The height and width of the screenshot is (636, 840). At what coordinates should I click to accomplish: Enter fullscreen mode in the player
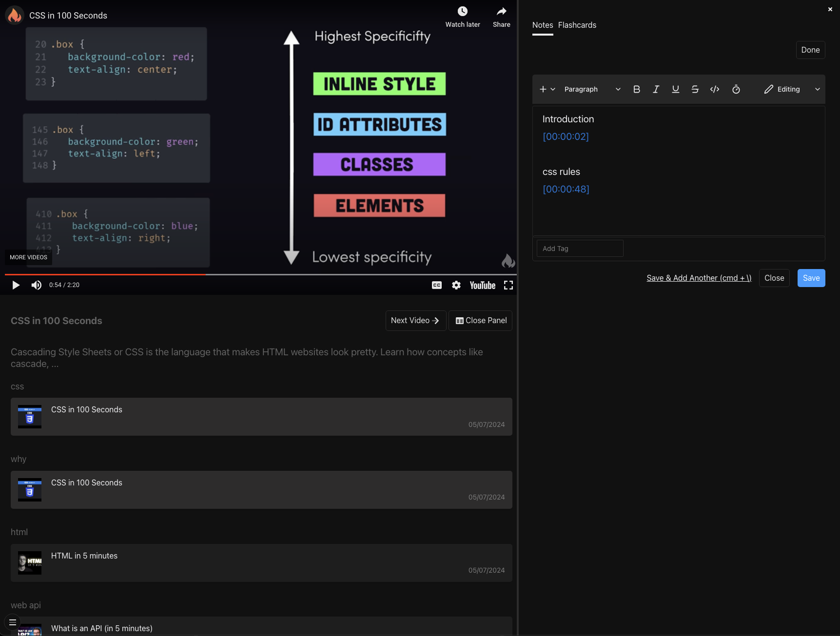point(508,285)
